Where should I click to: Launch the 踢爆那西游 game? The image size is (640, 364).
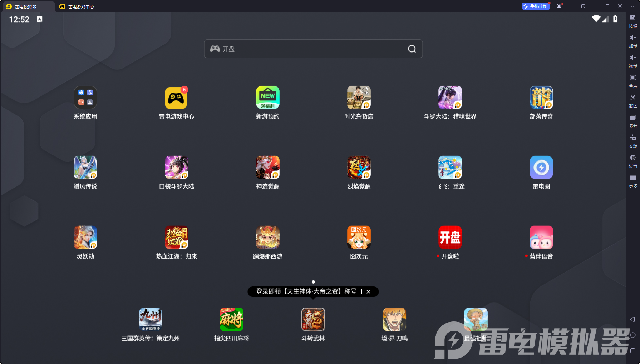click(267, 238)
